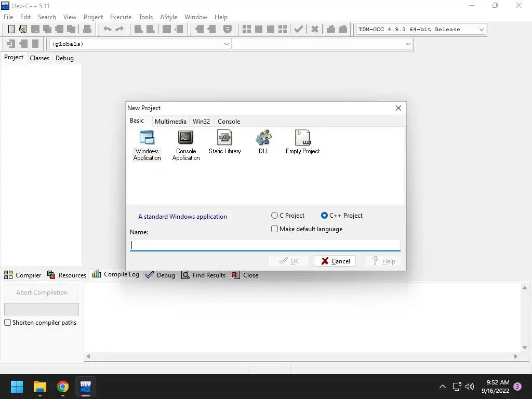Image resolution: width=532 pixels, height=399 pixels.
Task: Open the bottom panel Debug tab
Action: click(x=160, y=275)
